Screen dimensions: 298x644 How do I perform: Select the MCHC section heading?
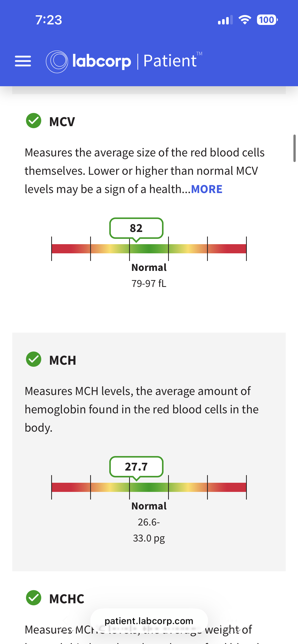coord(67,599)
